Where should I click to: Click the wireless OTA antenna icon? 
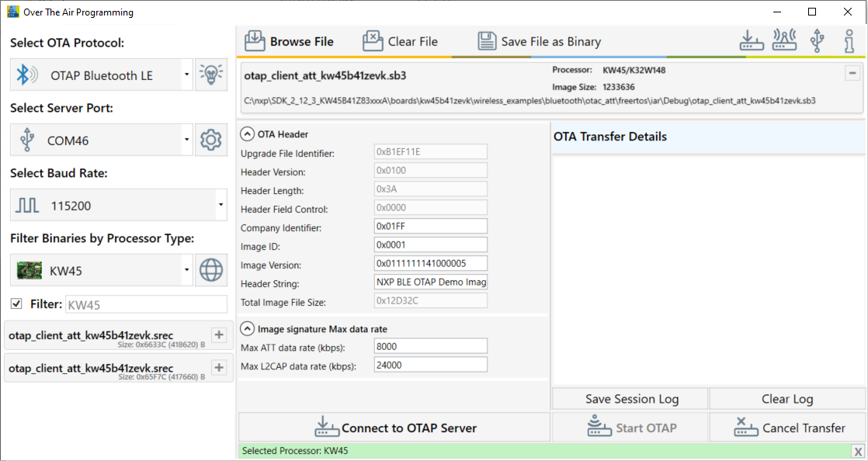click(783, 40)
